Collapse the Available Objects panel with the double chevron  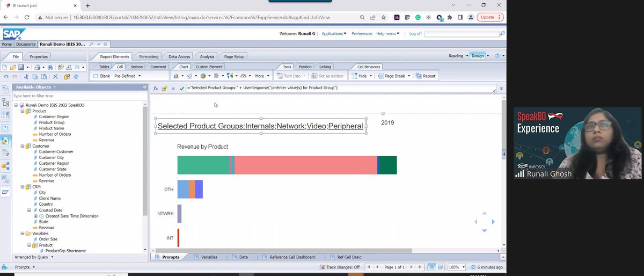[144, 86]
